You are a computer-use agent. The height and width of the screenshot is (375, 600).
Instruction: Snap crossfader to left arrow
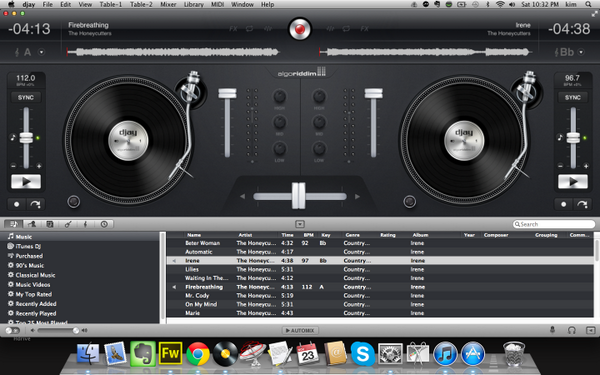pos(242,196)
